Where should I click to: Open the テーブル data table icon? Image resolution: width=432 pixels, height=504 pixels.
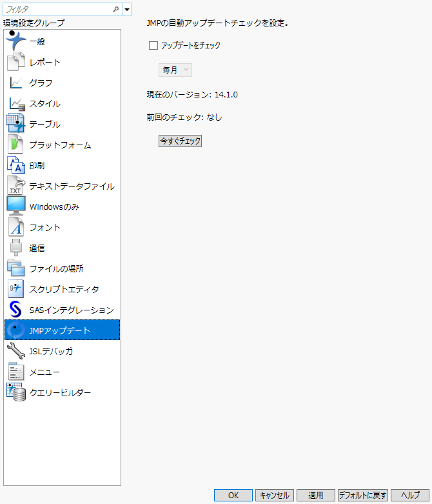coord(15,123)
